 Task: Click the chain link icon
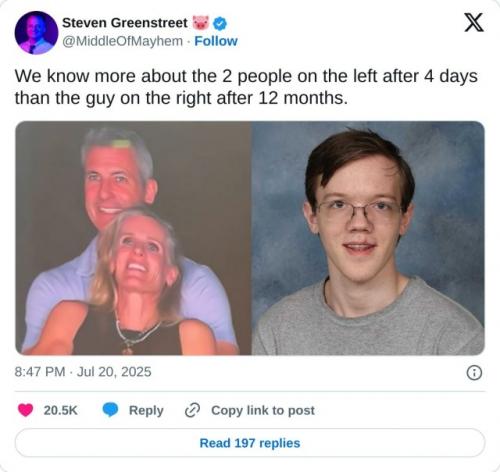point(192,410)
